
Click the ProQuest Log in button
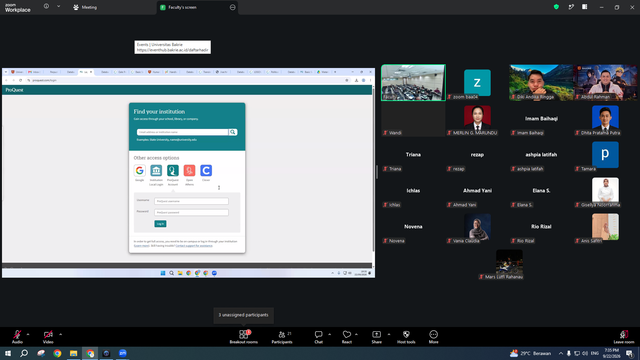click(x=160, y=224)
